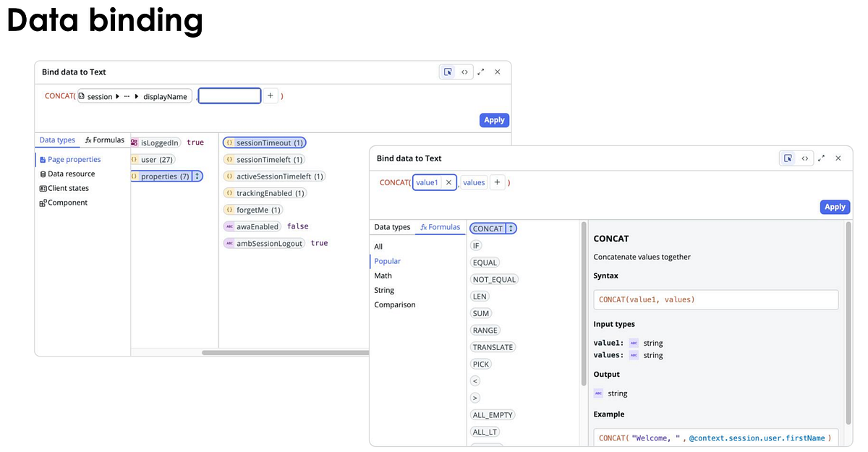The width and height of the screenshot is (868, 452).
Task: Expand the session path arrow in displayName chip
Action: 117,97
